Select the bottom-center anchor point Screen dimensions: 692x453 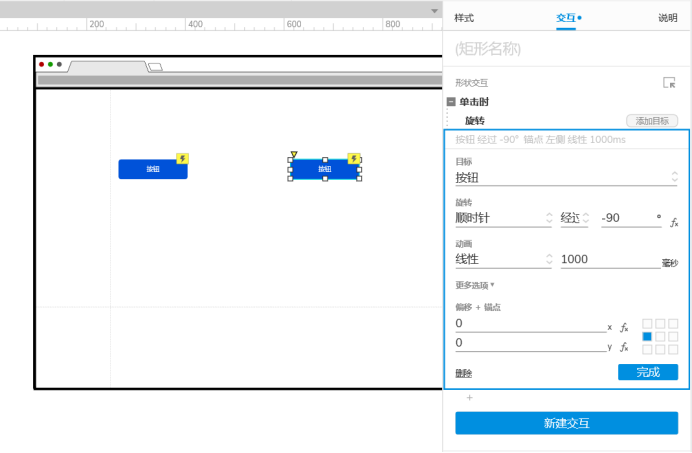tap(660, 350)
